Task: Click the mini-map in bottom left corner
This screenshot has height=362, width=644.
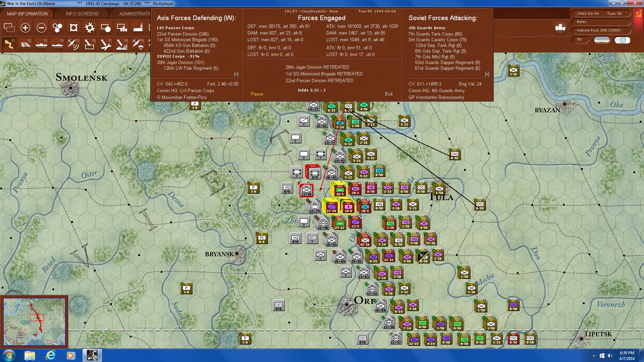Action: [x=35, y=321]
